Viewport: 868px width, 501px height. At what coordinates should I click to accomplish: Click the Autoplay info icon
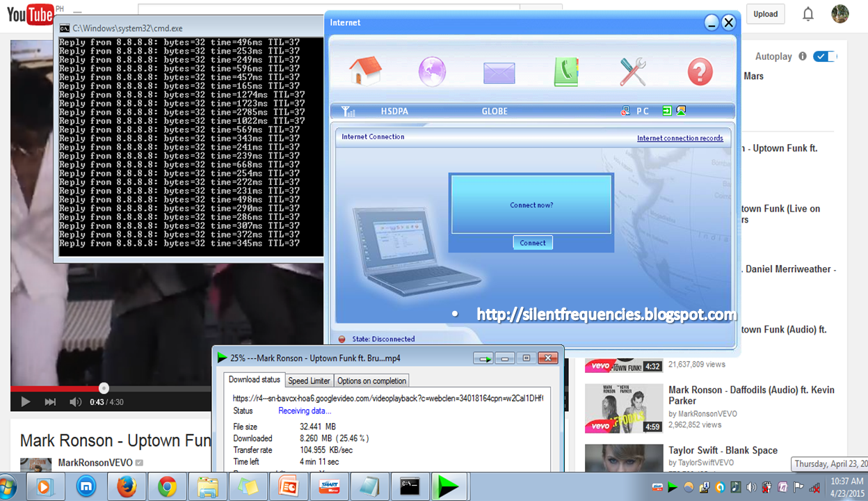point(803,56)
